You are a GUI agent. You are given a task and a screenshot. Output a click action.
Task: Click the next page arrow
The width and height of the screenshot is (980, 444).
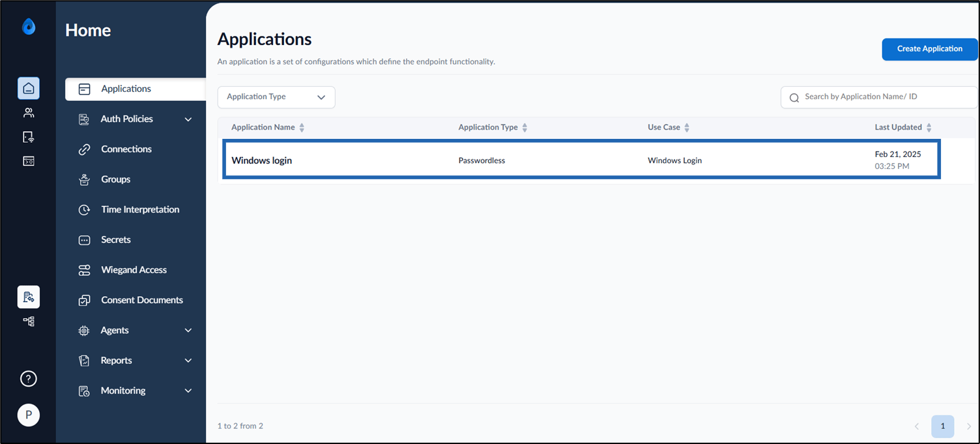tap(969, 426)
